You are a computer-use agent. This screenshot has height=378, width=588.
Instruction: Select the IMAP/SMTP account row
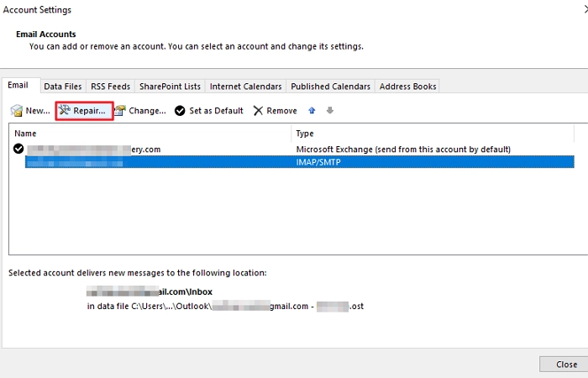point(300,162)
